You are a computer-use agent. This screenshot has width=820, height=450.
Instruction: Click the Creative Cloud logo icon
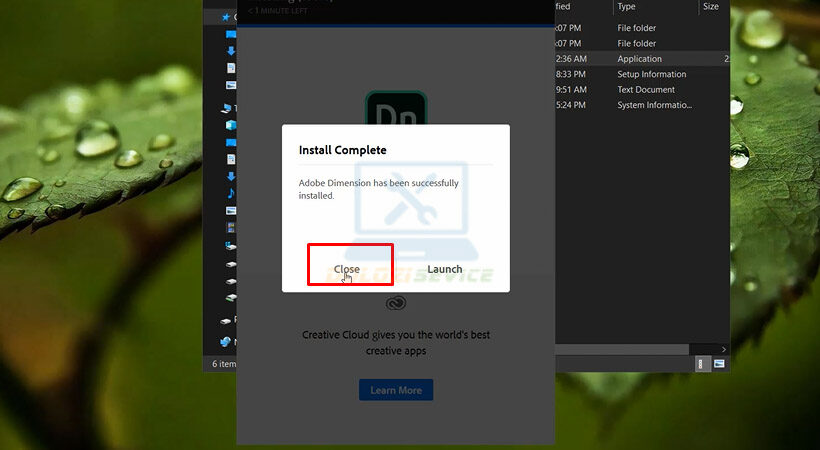click(396, 304)
